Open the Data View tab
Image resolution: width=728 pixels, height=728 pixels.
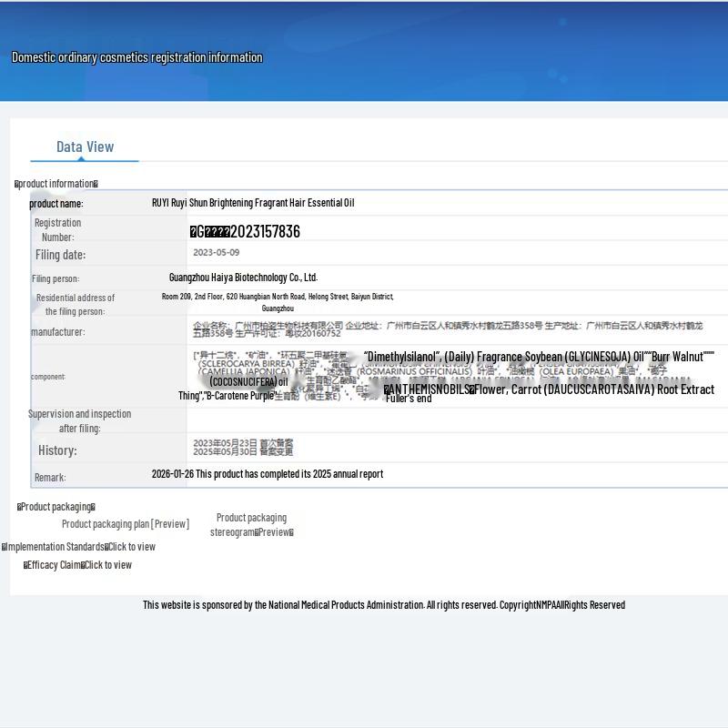click(85, 147)
